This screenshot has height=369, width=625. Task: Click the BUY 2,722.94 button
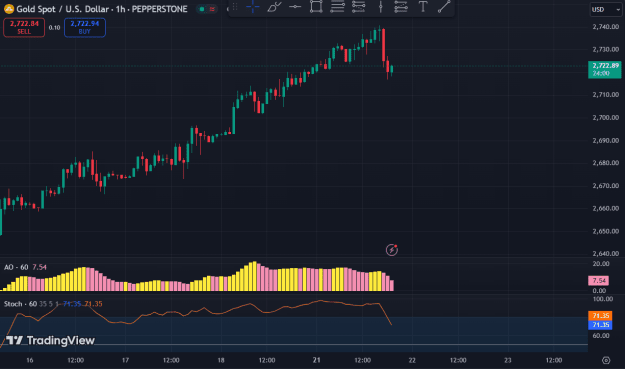pyautogui.click(x=85, y=27)
